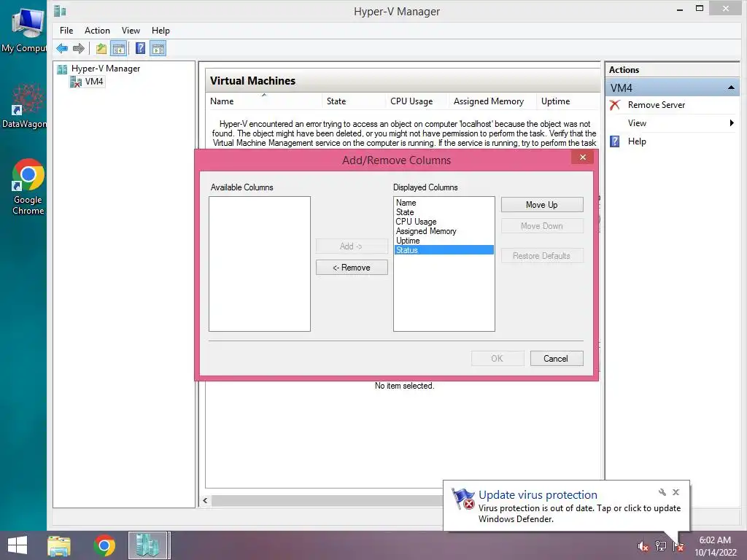The height and width of the screenshot is (560, 747).
Task: Click the Cancel button
Action: point(557,359)
